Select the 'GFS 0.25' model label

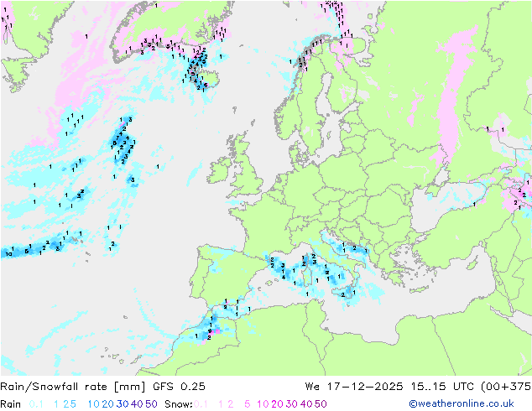tap(179, 387)
